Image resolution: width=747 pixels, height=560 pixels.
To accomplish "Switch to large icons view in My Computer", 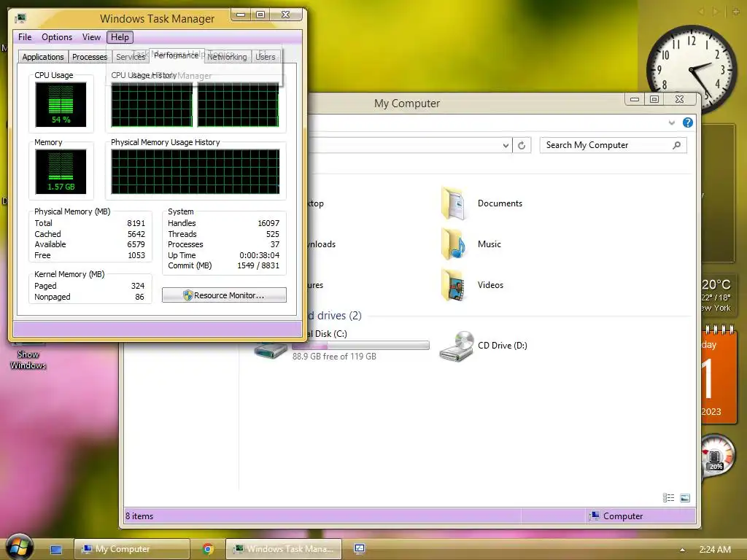I will (685, 497).
